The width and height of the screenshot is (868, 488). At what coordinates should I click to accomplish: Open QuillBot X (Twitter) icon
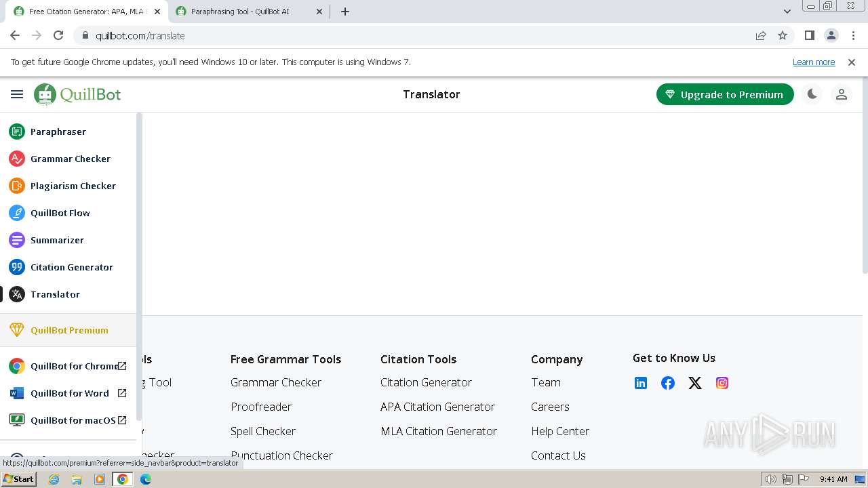click(695, 383)
